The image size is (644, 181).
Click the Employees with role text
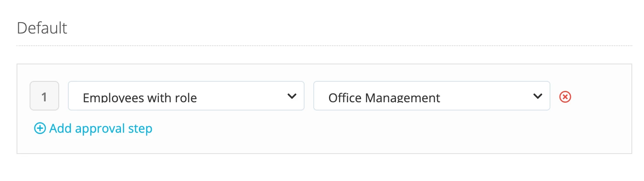click(140, 97)
